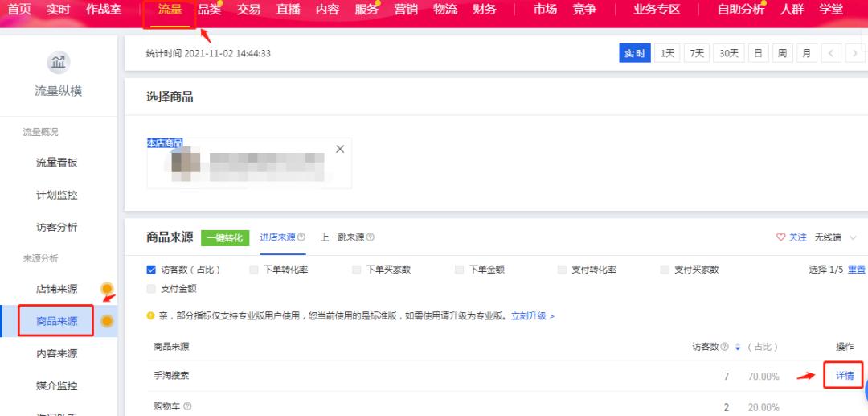Go to next period arrow
The image size is (868, 416).
(856, 54)
